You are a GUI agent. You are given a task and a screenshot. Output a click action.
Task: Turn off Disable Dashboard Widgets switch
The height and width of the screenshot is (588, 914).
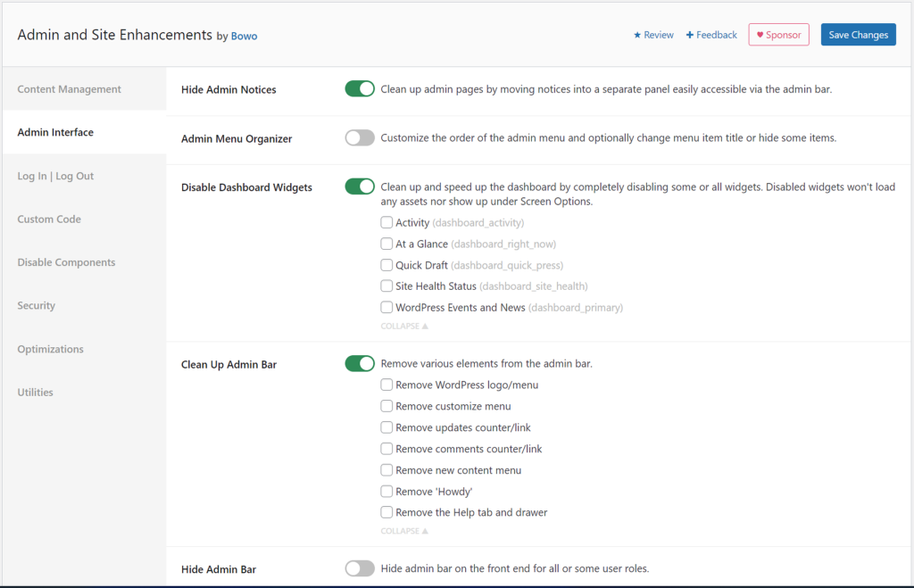360,186
